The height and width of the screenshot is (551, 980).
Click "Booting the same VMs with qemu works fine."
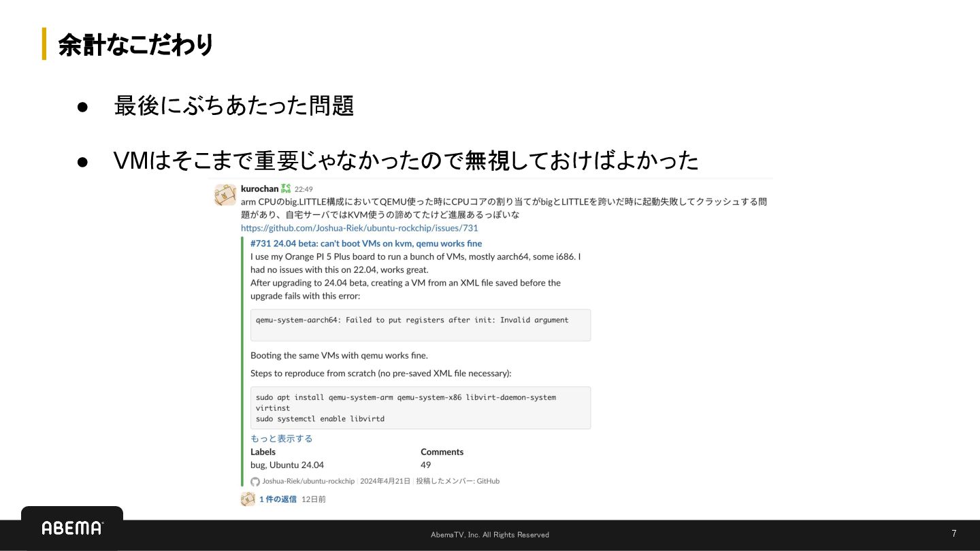339,355
